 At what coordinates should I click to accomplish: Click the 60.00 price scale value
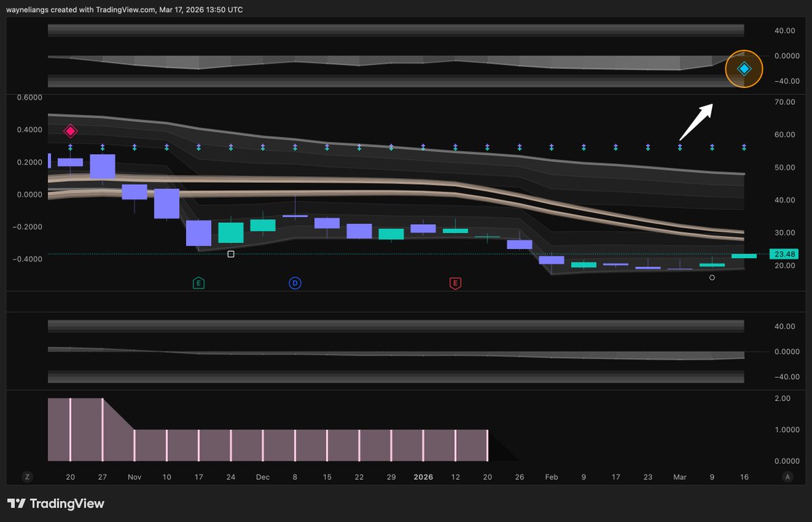click(785, 135)
